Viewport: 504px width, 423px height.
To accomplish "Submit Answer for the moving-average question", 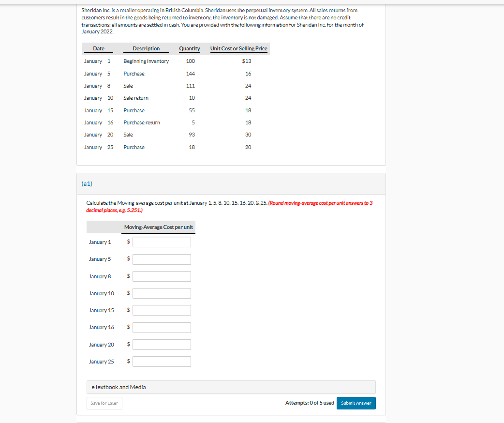I will [356, 403].
